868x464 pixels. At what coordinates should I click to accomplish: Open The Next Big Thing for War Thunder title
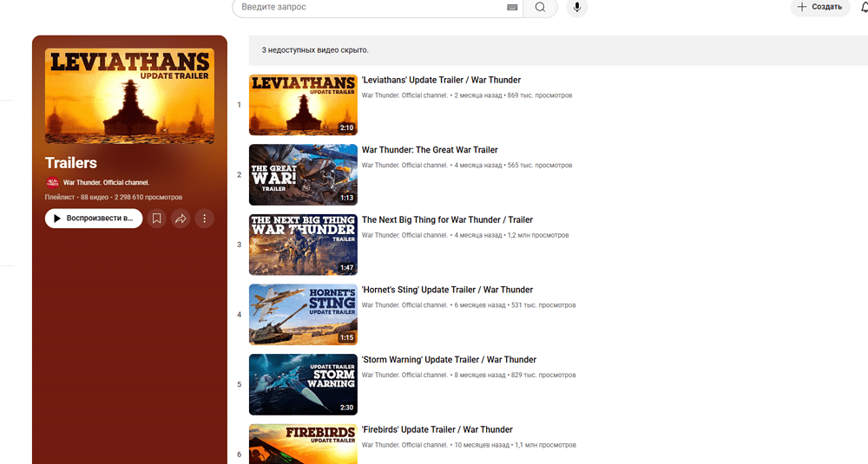point(447,219)
